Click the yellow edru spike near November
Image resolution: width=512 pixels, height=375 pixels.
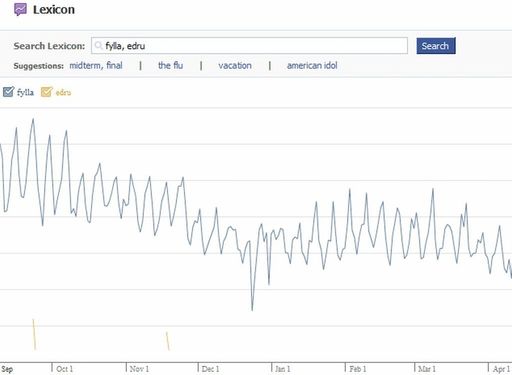pos(168,341)
